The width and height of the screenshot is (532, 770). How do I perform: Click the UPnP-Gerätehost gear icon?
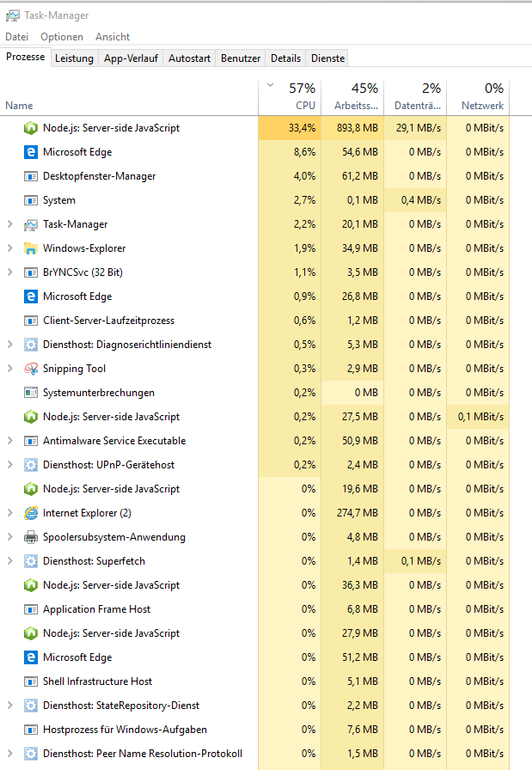point(30,465)
